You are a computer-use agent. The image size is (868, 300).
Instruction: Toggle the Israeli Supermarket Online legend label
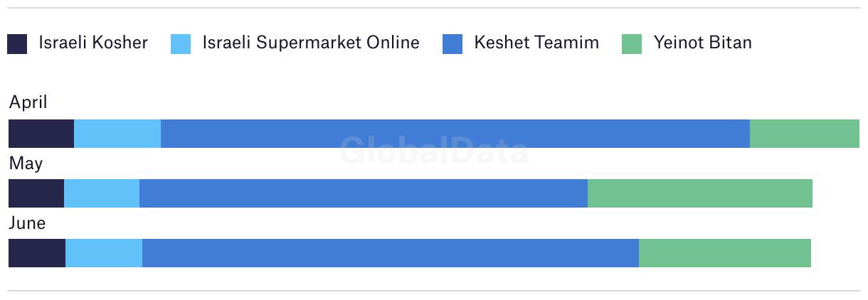coord(311,43)
